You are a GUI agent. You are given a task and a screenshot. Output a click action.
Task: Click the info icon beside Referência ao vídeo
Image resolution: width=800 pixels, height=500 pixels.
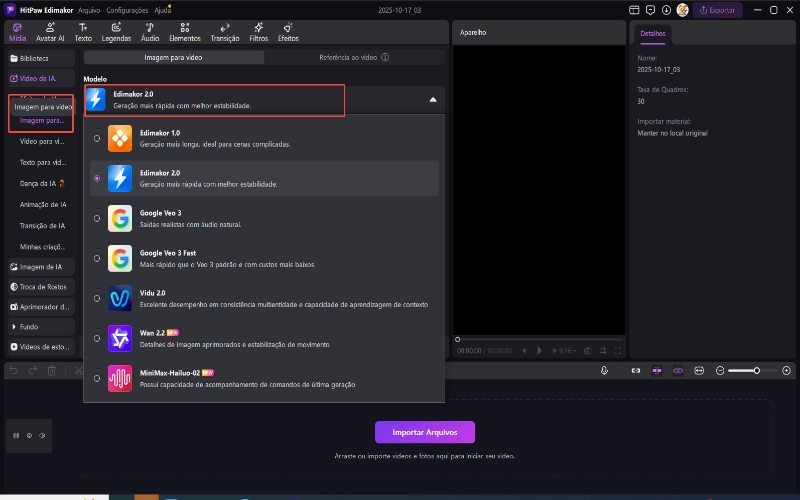click(385, 57)
